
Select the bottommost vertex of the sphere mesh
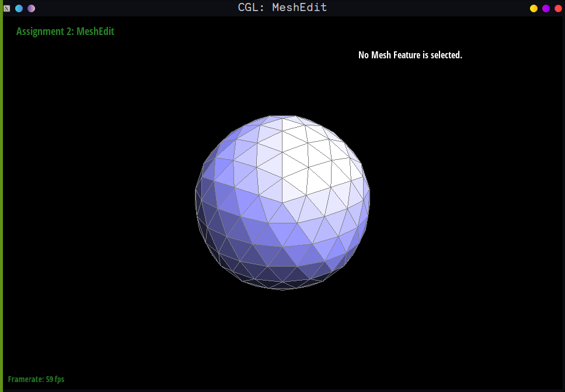pos(282,290)
